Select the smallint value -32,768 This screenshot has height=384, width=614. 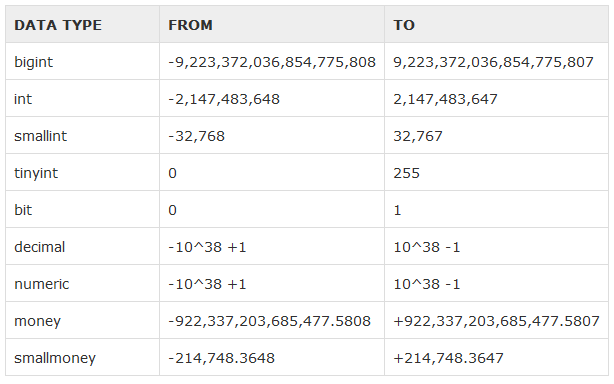click(x=197, y=136)
